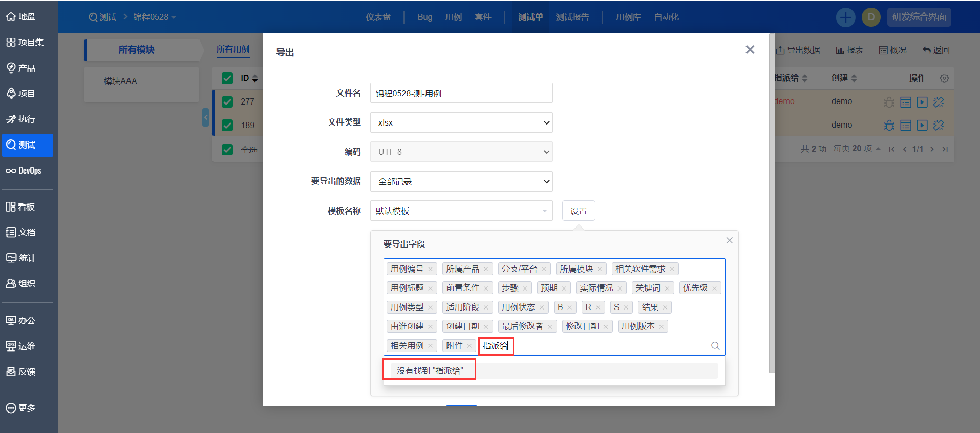Screen dimensions: 980x433
Task: Click the blue plus quick-create icon
Action: (845, 17)
